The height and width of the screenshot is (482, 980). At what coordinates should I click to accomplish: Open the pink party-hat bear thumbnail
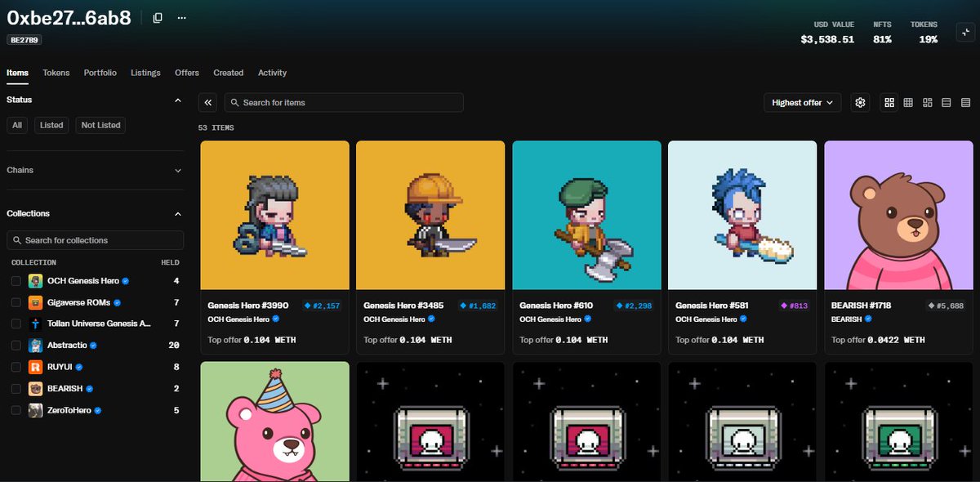[274, 422]
